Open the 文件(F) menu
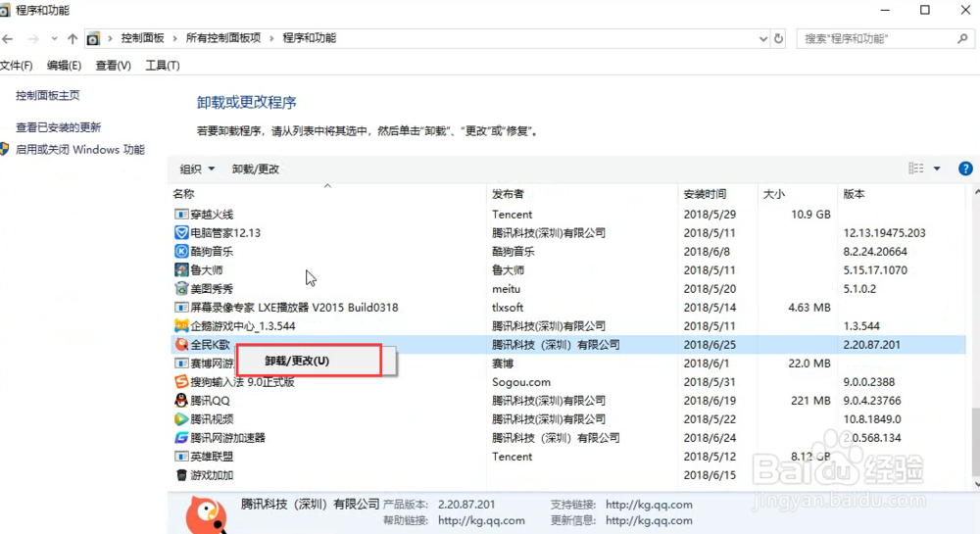Screen dimensions: 980x534 click(x=17, y=66)
